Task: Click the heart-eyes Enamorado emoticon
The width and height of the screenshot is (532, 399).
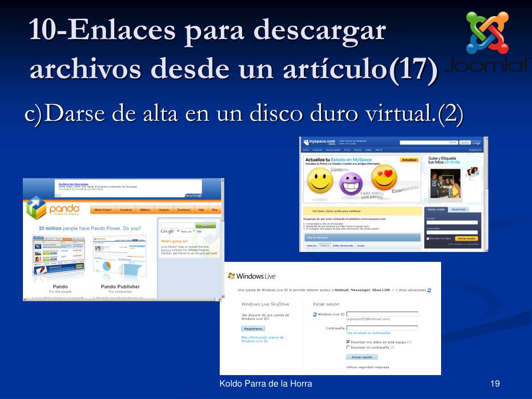Action: click(x=384, y=178)
